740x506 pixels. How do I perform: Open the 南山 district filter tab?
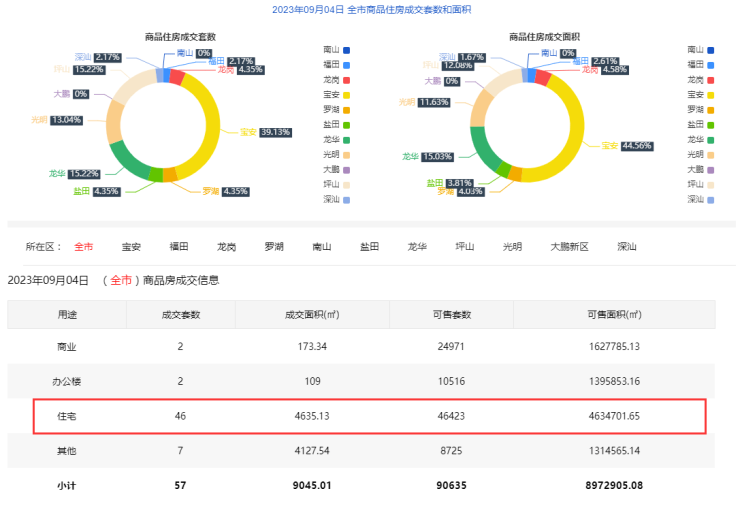point(321,246)
